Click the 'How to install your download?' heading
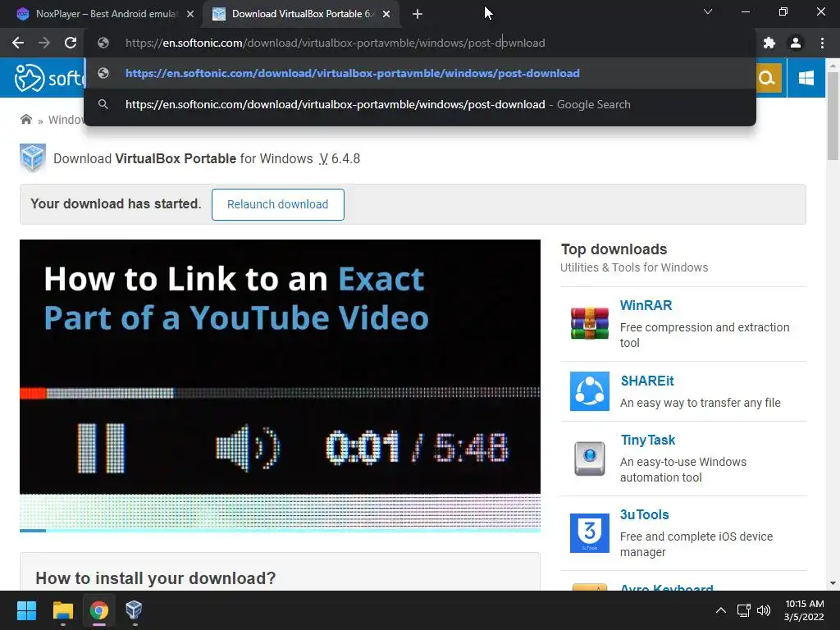Image resolution: width=840 pixels, height=630 pixels. pos(155,578)
